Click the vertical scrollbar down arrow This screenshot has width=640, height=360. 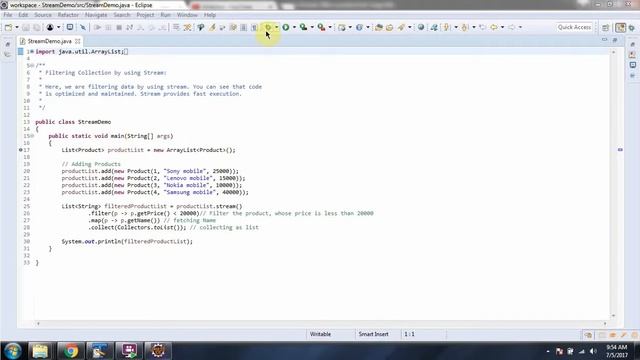(613, 316)
